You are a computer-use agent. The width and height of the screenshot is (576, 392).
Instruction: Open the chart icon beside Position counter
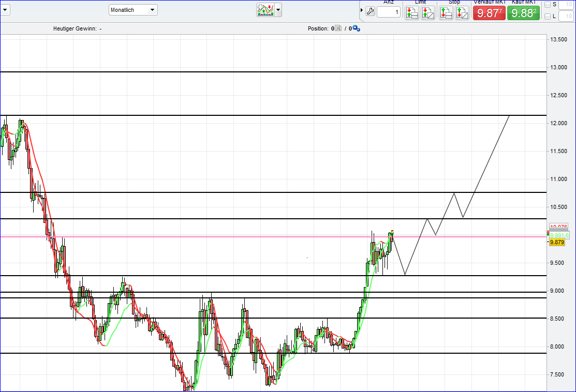click(338, 28)
